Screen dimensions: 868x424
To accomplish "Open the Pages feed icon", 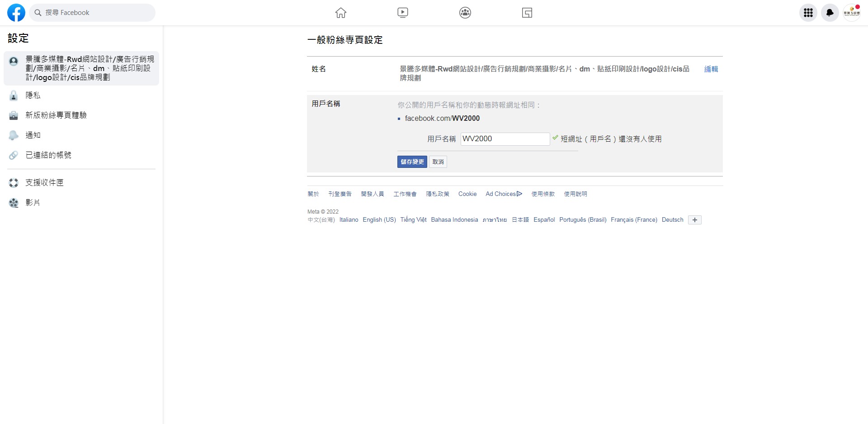I will click(527, 13).
